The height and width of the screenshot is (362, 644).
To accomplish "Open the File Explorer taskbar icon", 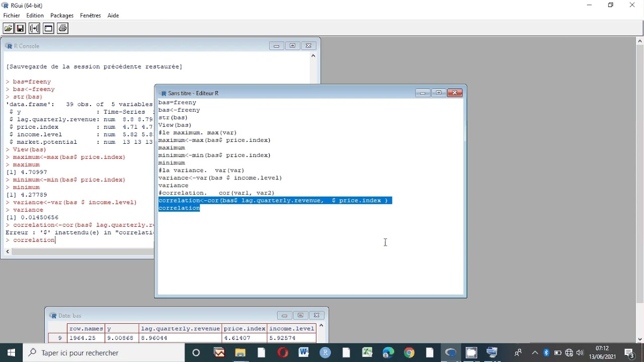I will (240, 353).
